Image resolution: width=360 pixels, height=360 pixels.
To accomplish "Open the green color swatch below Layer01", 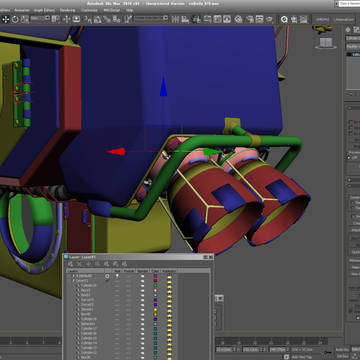I will click(155, 286).
